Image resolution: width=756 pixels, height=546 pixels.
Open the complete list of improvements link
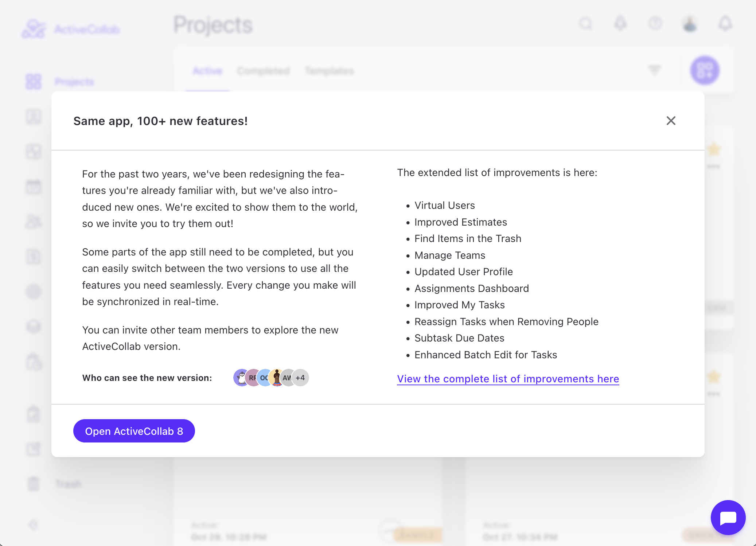tap(508, 379)
